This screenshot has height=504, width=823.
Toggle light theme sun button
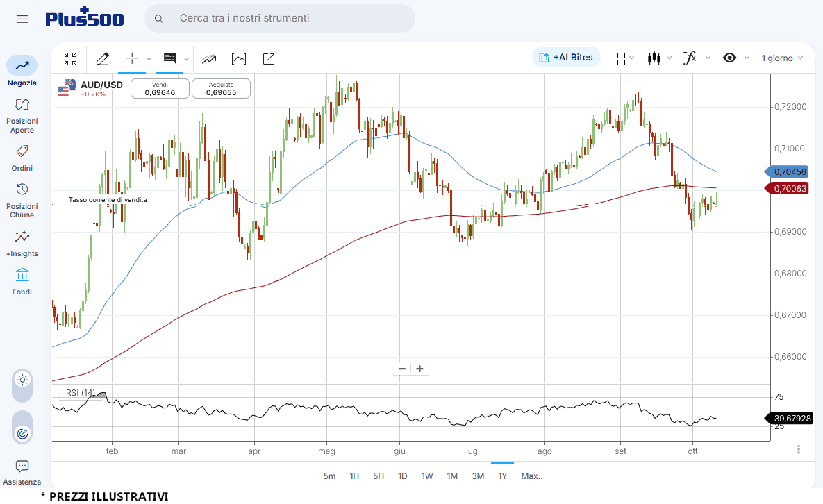click(x=22, y=380)
